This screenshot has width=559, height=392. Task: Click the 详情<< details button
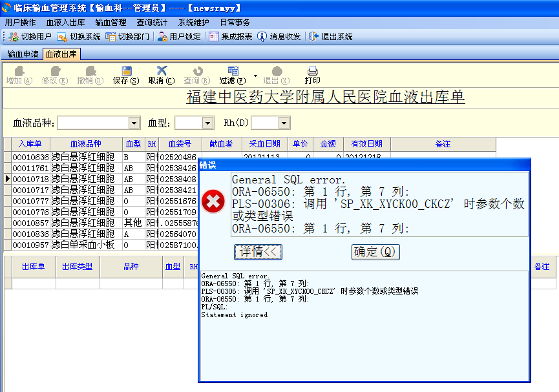point(258,252)
